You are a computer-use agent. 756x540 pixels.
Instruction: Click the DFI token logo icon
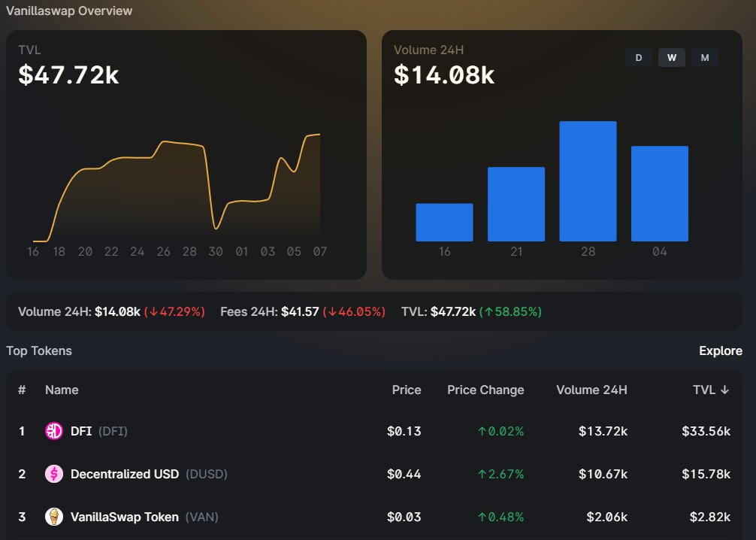(x=54, y=431)
